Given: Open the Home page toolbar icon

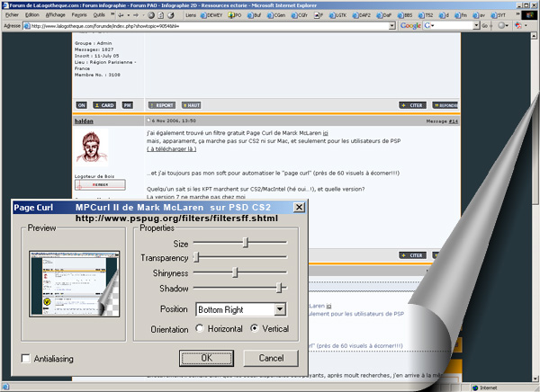Looking at the screenshot, I should click(x=171, y=15).
